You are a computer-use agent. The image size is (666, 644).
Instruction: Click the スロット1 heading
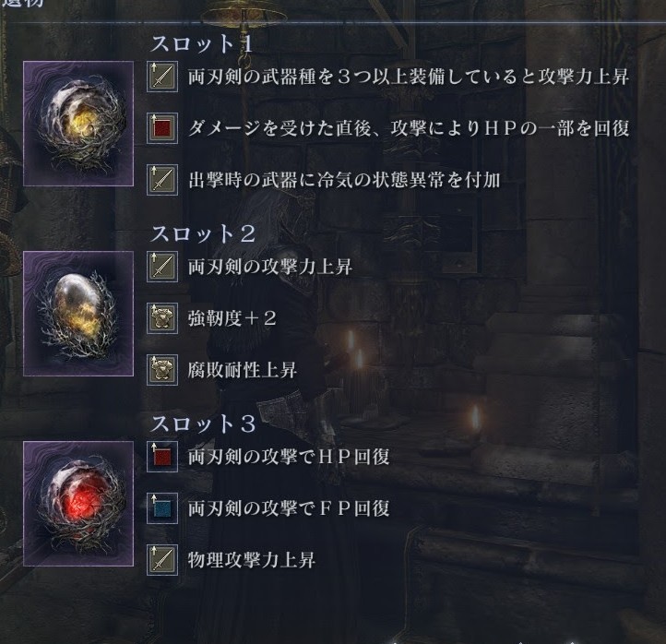pyautogui.click(x=202, y=43)
